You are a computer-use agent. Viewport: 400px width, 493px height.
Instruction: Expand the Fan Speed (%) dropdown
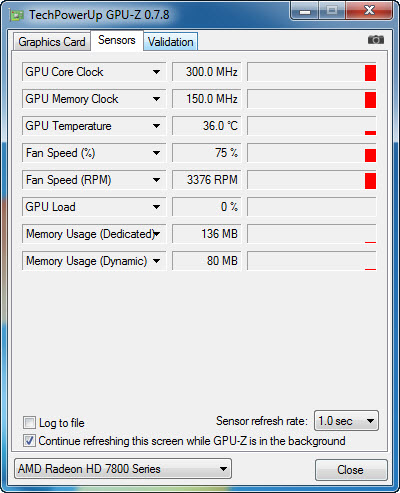[156, 153]
